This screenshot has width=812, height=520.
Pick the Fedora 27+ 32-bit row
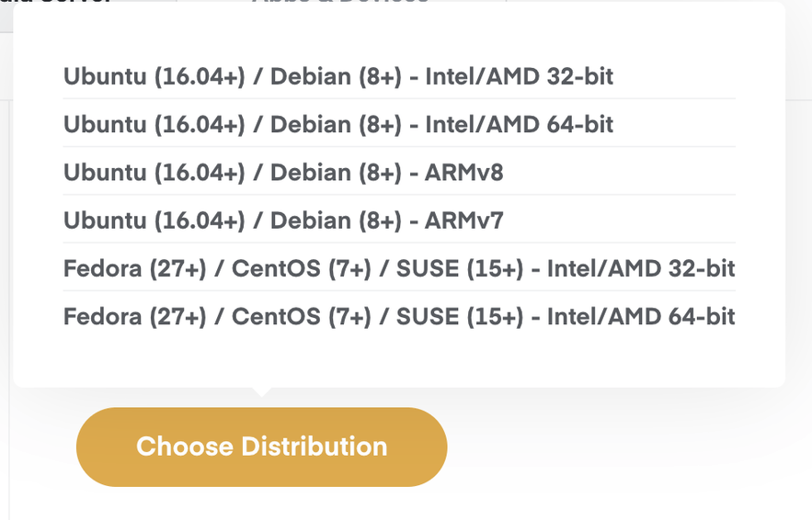[x=398, y=268]
